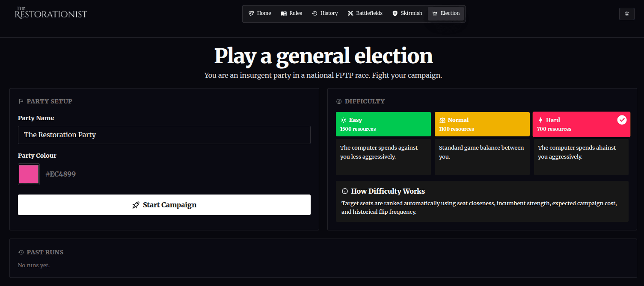The image size is (644, 286).
Task: Open the pink Party Colour swatch
Action: pos(29,174)
